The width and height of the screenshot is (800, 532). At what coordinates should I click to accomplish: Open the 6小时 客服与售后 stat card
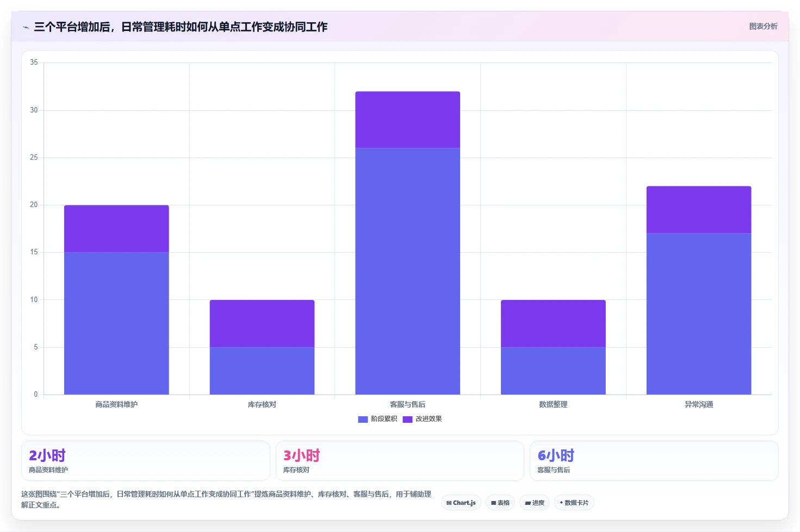654,461
